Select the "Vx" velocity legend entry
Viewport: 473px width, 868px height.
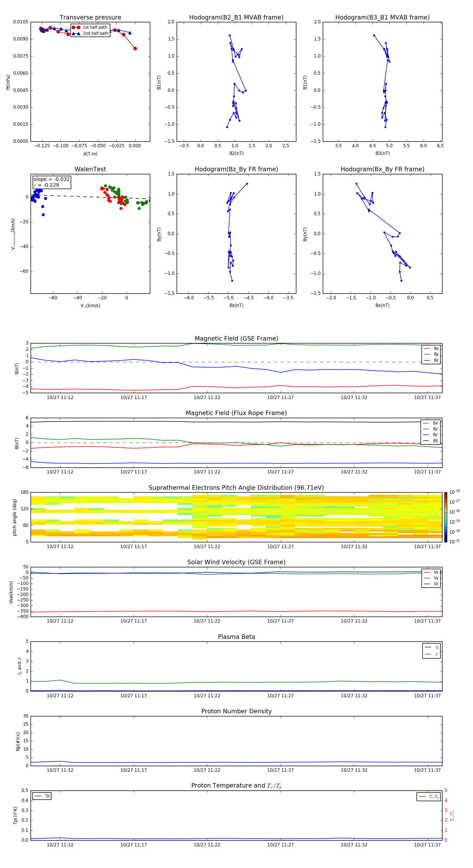point(431,572)
